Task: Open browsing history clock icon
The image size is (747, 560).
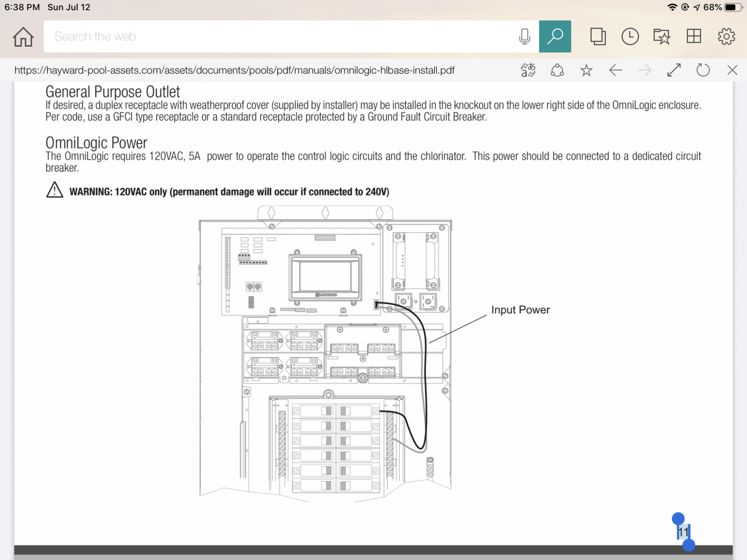Action: (x=630, y=37)
